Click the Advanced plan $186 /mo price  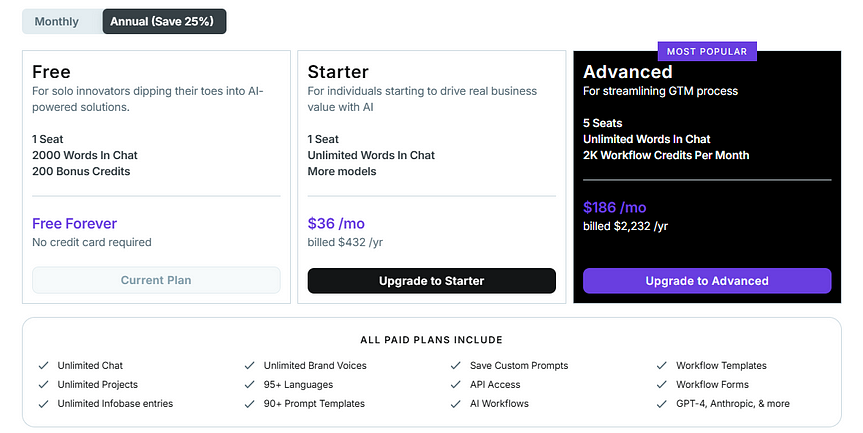[x=615, y=208]
